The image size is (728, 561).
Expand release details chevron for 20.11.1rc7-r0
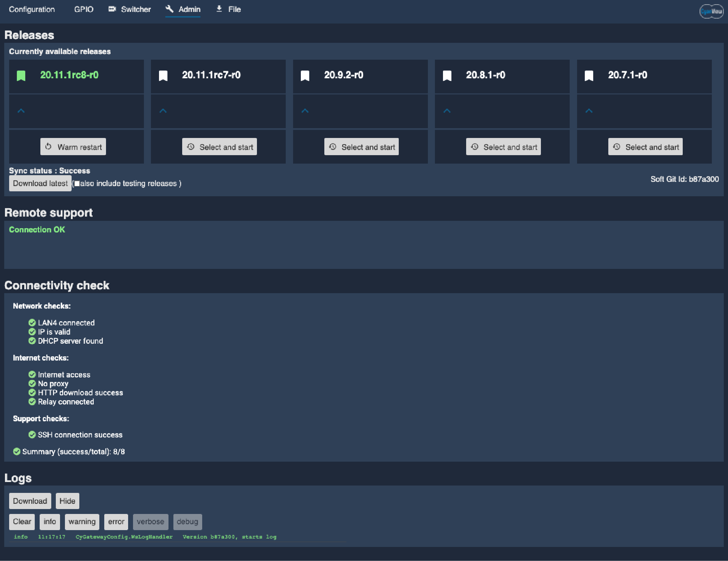164,111
